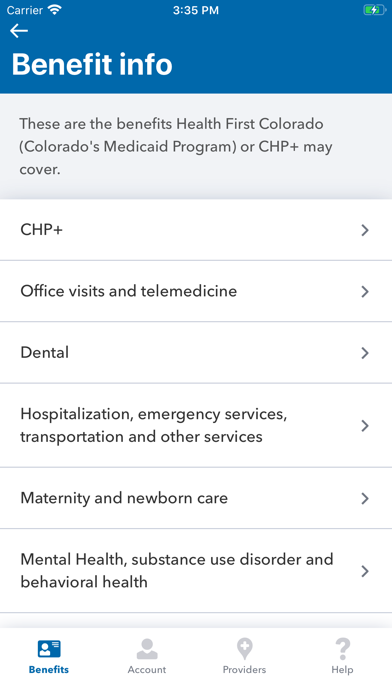The image size is (392, 696).
Task: Tap the battery status icon
Action: coord(374,10)
